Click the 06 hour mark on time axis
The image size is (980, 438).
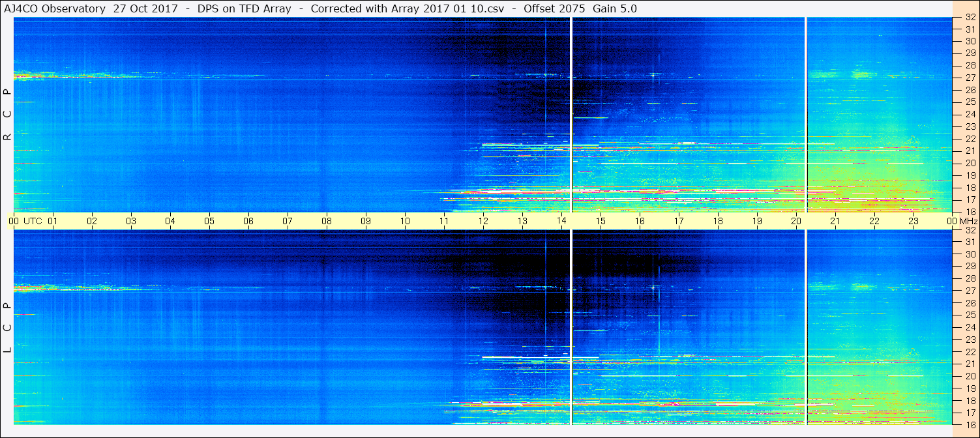tap(248, 221)
